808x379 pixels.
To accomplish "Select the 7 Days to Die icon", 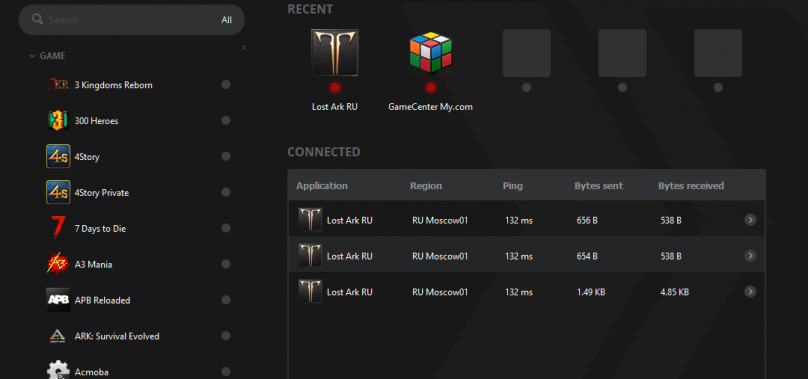I will 58,228.
